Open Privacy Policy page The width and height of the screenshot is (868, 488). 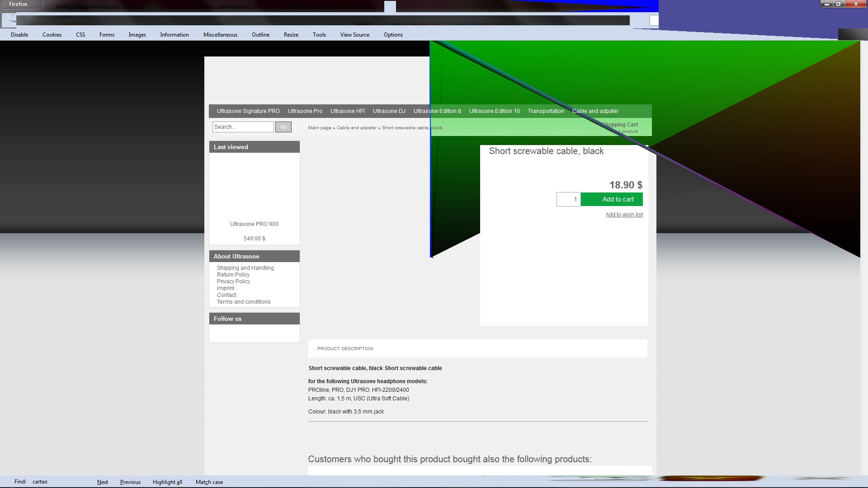[233, 282]
